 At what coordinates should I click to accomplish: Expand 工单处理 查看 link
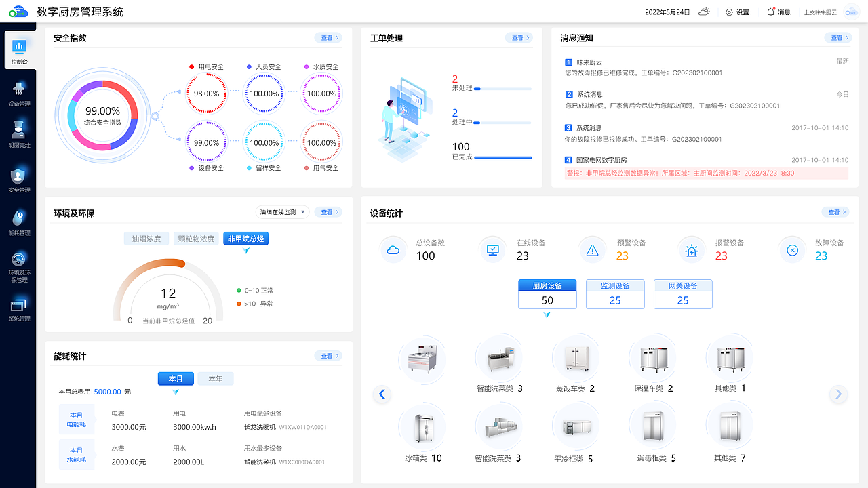tap(519, 38)
